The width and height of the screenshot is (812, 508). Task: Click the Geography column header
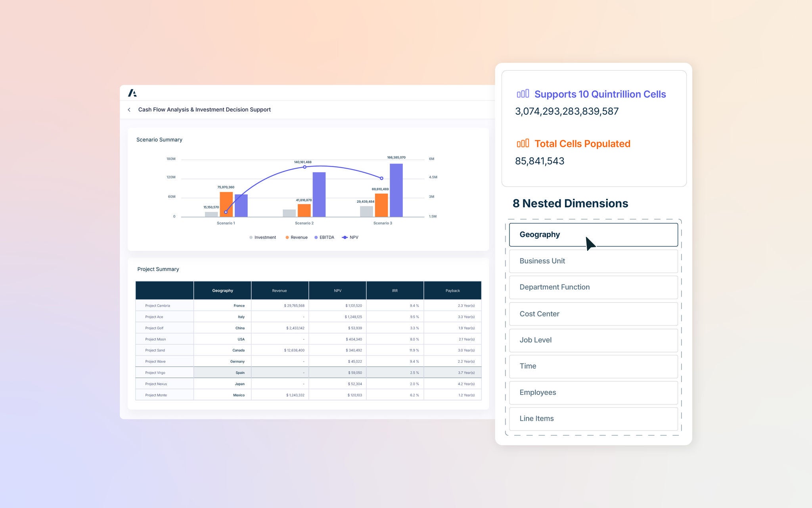222,291
